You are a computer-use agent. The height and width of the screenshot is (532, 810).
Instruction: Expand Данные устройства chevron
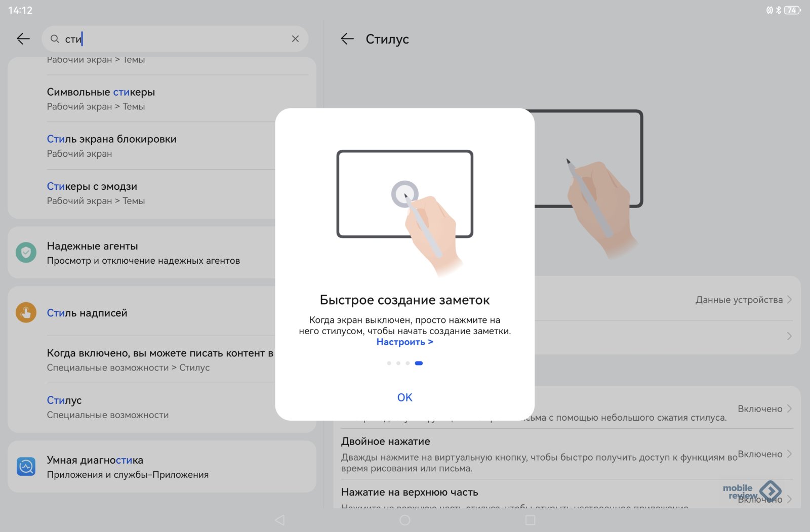pyautogui.click(x=789, y=300)
